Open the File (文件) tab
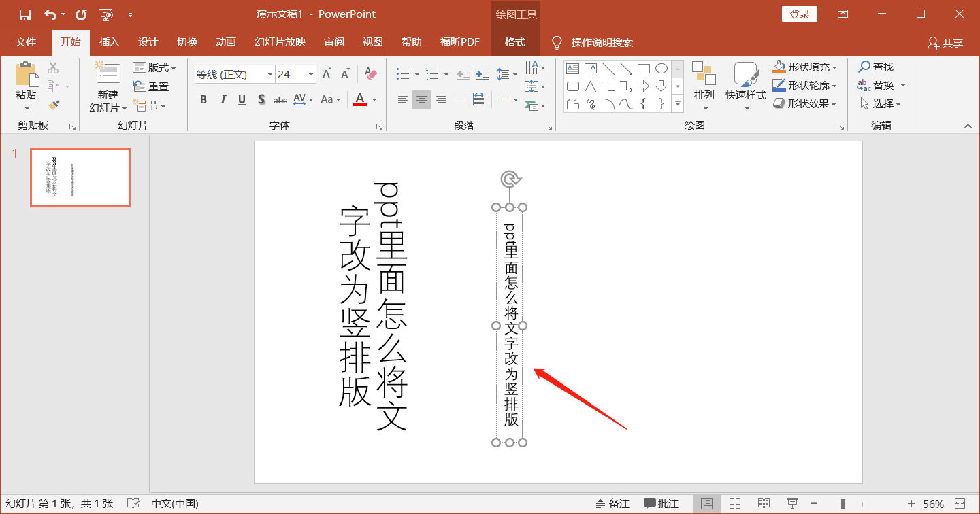The image size is (980, 514). (x=26, y=42)
